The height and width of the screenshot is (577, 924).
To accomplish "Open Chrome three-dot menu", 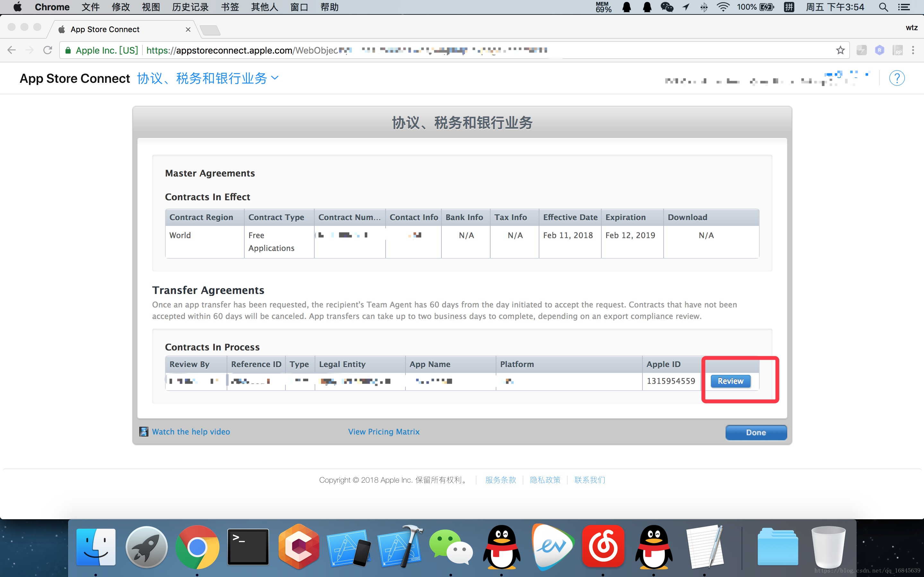I will 913,50.
